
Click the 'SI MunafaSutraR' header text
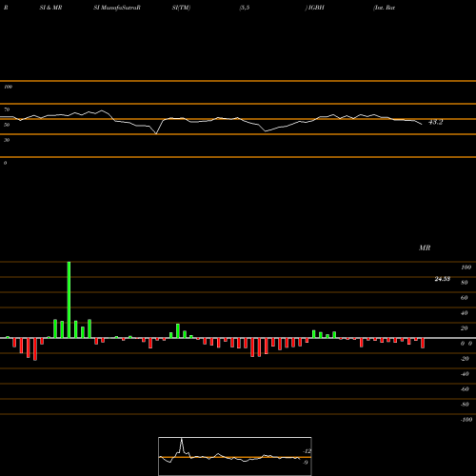coord(117,8)
